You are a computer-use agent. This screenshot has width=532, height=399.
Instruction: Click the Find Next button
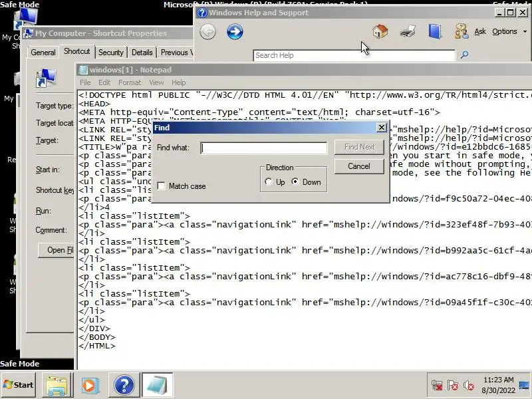point(359,147)
